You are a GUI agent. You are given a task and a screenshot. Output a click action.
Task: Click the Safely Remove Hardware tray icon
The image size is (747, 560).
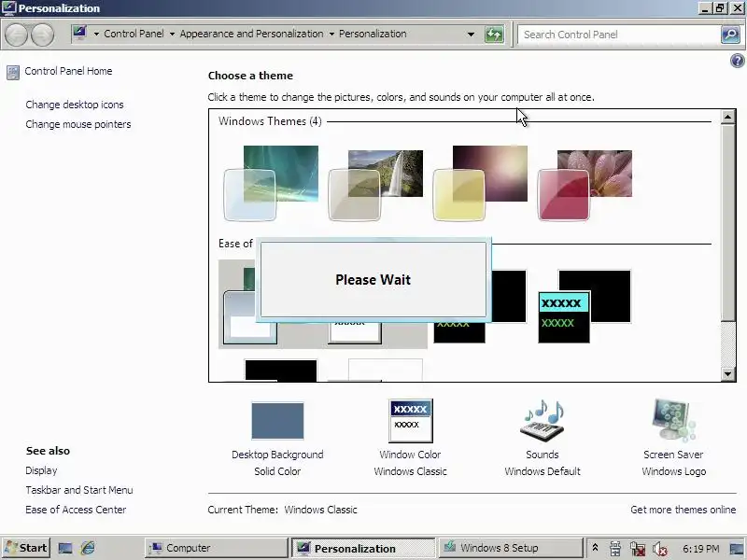pos(615,549)
